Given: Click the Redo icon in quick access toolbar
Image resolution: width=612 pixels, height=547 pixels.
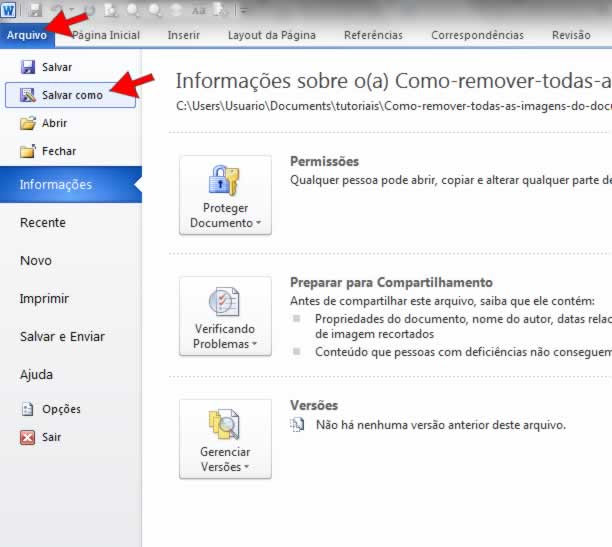Looking at the screenshot, I should point(89,11).
